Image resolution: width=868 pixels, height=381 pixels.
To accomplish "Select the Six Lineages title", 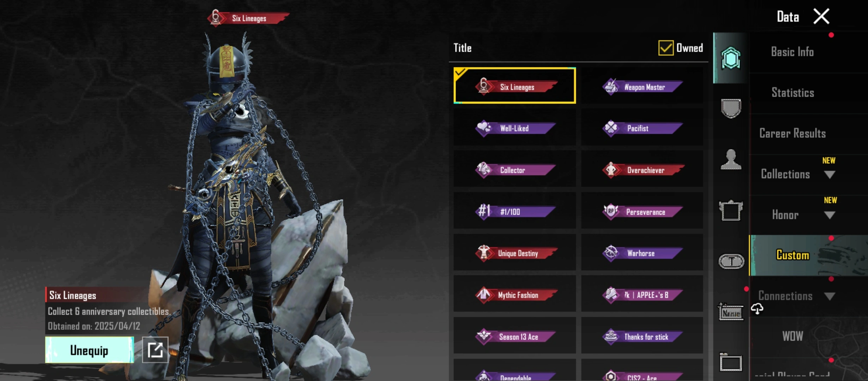I will click(x=514, y=86).
